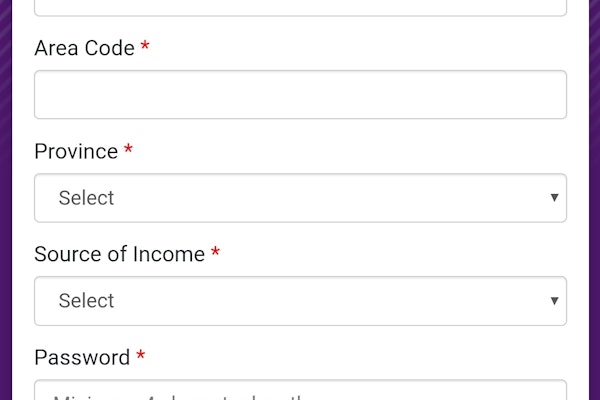The width and height of the screenshot is (600, 400).
Task: Click the partially visible field above Area Code
Action: pyautogui.click(x=300, y=7)
